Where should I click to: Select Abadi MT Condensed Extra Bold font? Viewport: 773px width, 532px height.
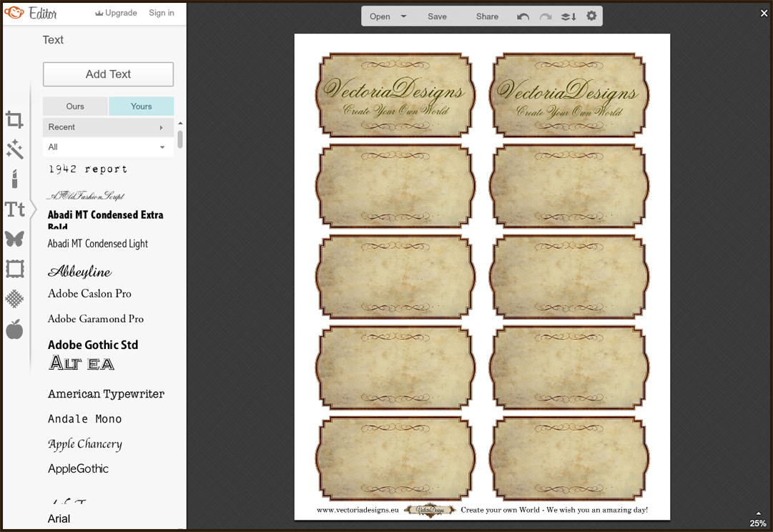pos(105,220)
